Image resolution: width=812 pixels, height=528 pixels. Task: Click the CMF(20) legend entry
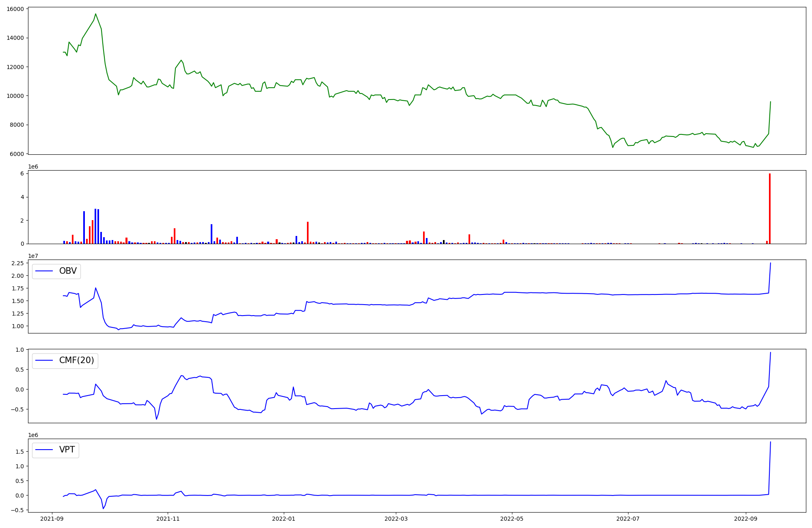click(x=76, y=360)
